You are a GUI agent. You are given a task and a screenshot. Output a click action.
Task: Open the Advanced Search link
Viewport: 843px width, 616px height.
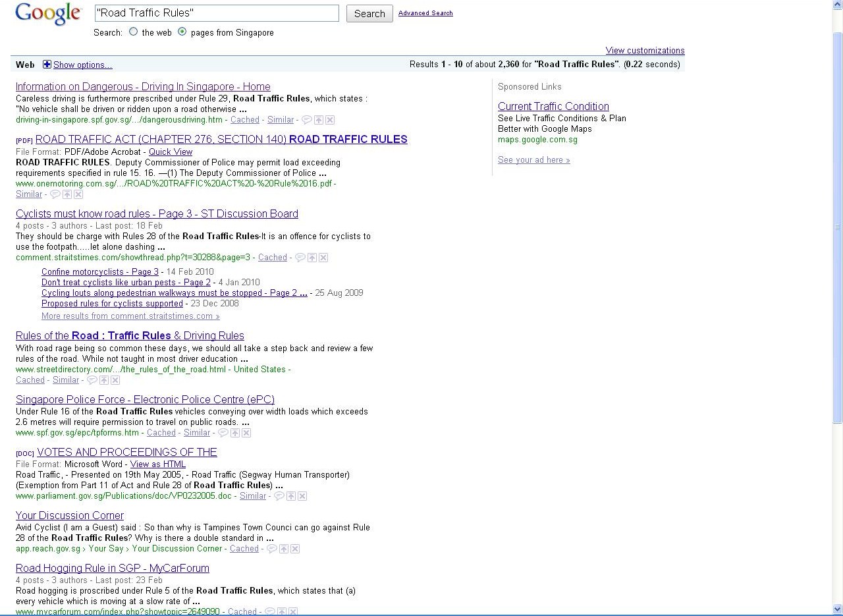(425, 13)
